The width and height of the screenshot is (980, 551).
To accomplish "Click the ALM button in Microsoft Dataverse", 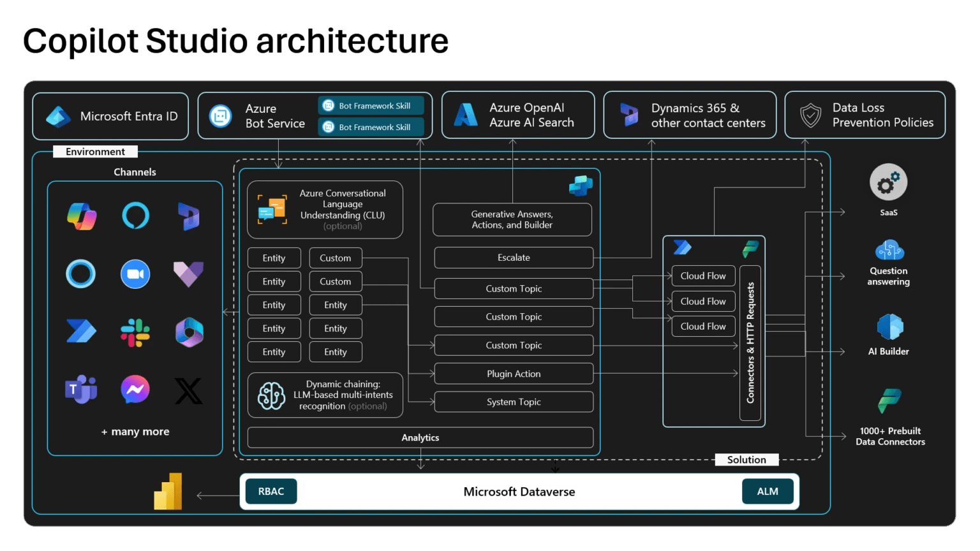I will pos(768,492).
